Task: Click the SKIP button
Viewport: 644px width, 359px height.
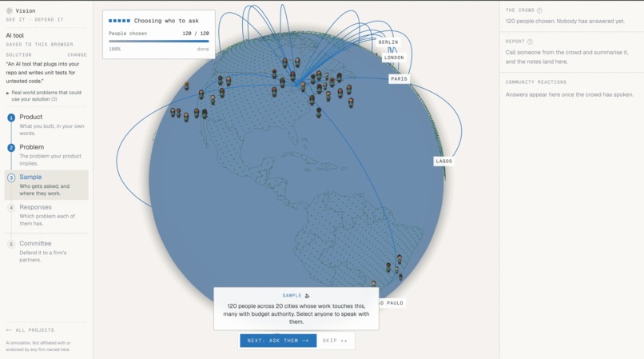Action: pos(335,341)
